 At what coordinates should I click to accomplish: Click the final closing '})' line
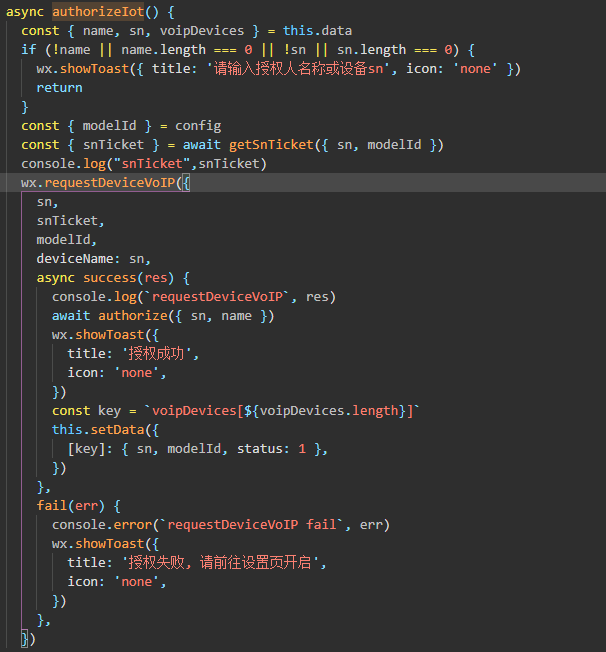28,639
